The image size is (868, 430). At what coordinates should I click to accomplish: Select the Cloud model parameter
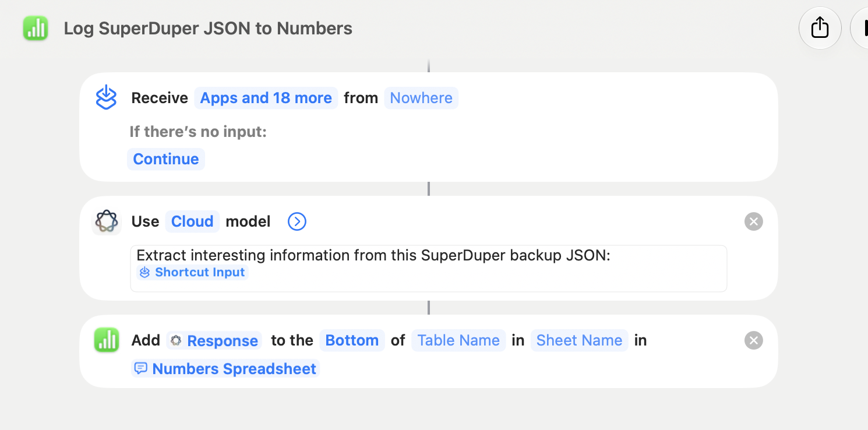click(x=192, y=221)
